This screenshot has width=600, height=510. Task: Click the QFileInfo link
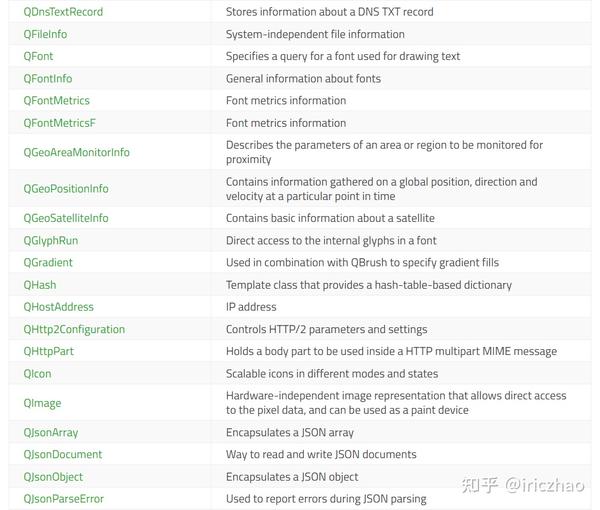point(46,34)
